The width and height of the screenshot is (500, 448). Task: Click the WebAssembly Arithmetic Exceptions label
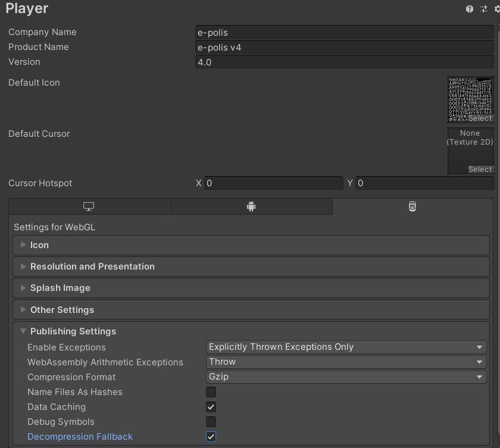click(105, 362)
